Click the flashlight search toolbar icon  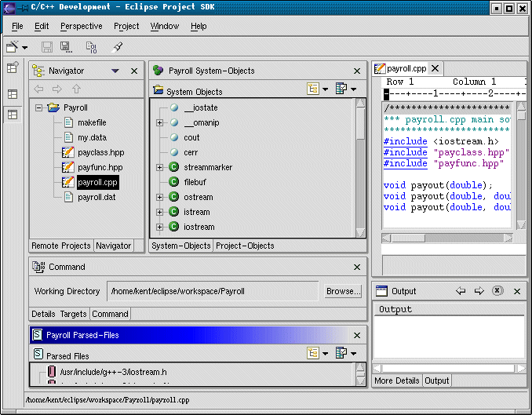[118, 47]
